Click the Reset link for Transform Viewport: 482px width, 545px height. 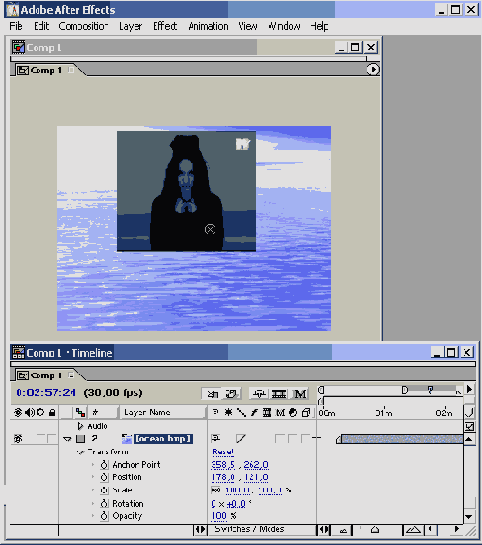point(223,452)
